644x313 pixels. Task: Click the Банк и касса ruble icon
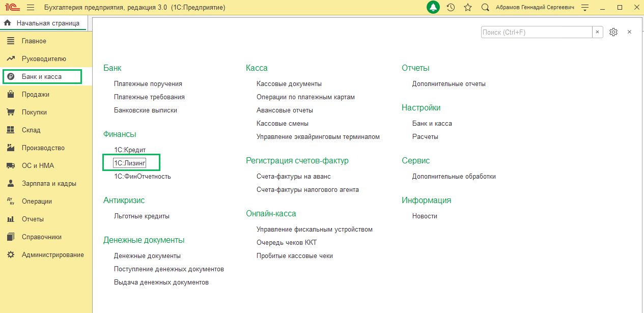(x=11, y=77)
